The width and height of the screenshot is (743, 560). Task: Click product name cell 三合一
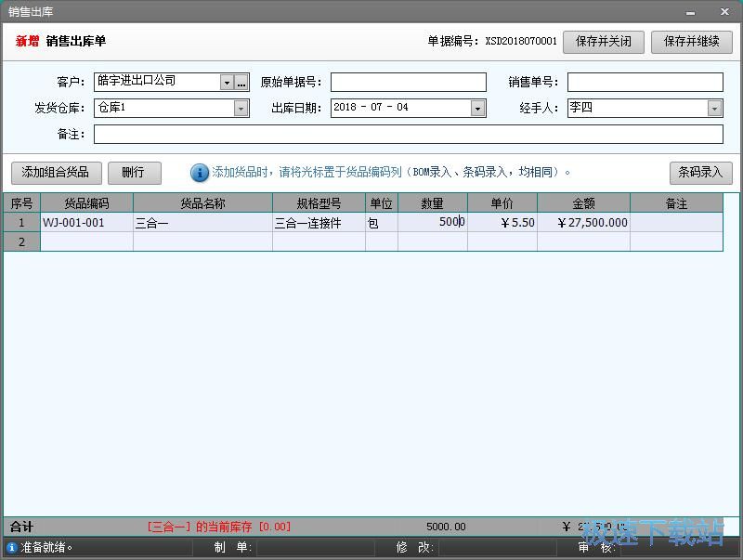tap(202, 222)
